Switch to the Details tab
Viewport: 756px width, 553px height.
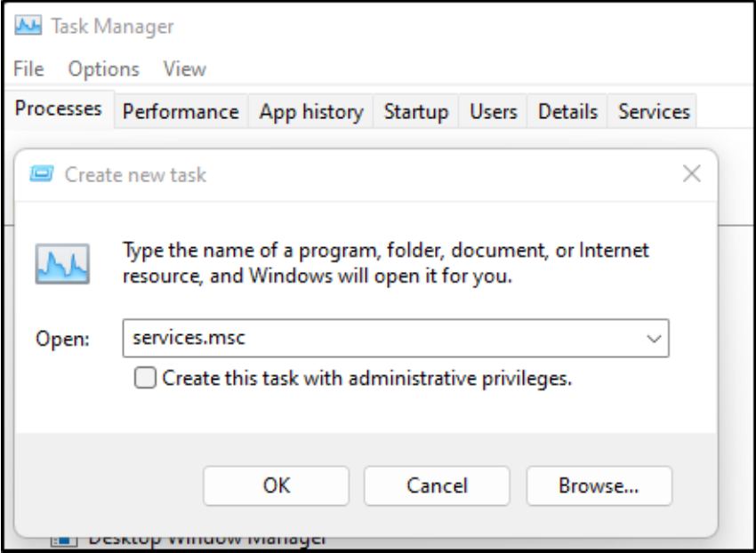[x=567, y=111]
